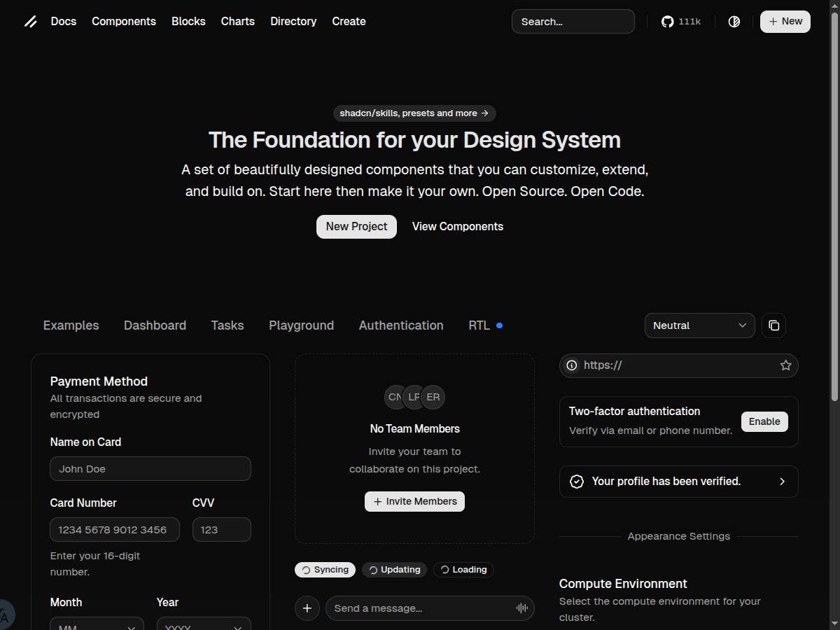Click the page vertical scrollbar

click(x=834, y=210)
